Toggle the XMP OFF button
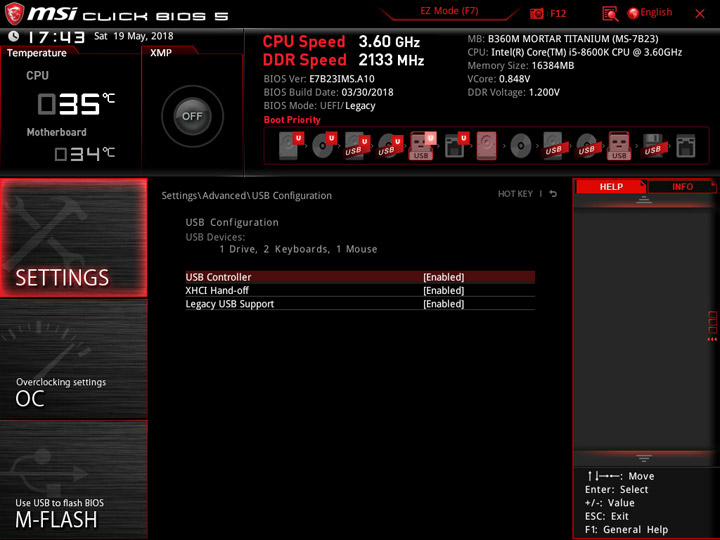The image size is (720, 540). coord(192,116)
